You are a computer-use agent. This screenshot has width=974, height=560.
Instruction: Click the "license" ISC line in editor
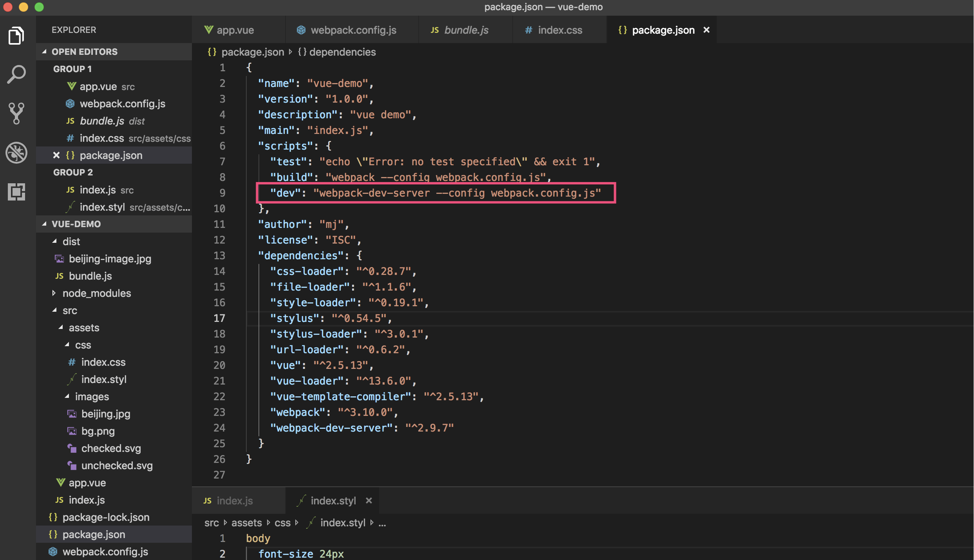point(309,240)
